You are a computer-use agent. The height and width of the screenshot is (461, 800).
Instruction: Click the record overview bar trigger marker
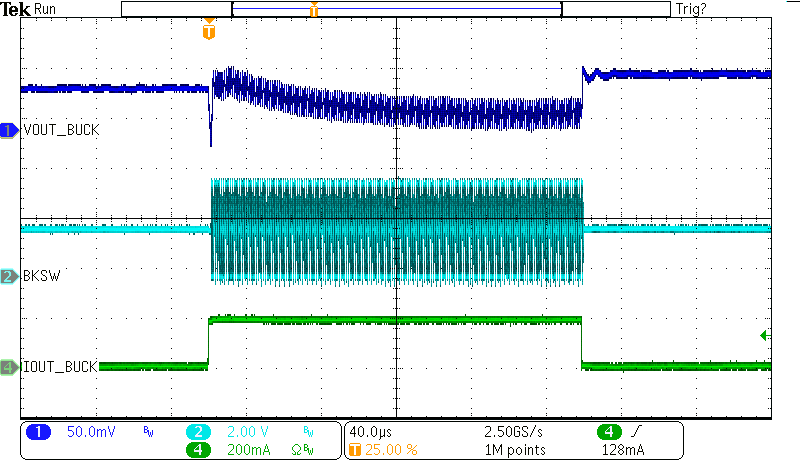[314, 10]
